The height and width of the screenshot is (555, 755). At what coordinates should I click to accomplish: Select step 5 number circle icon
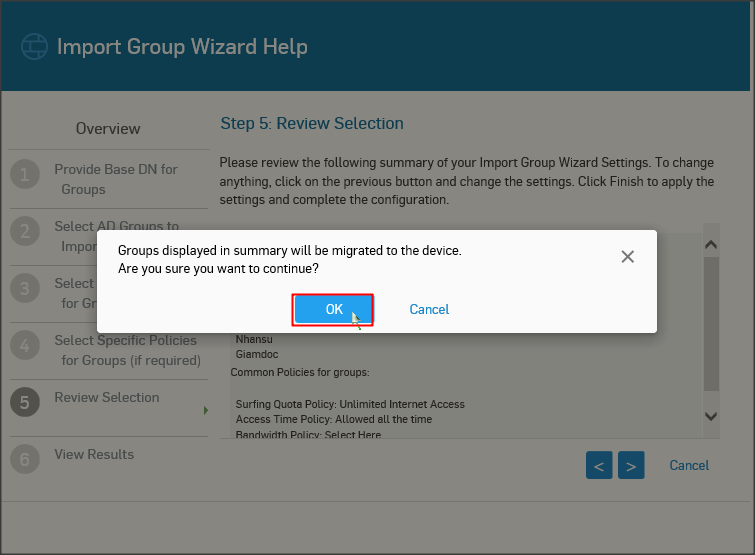coord(24,403)
